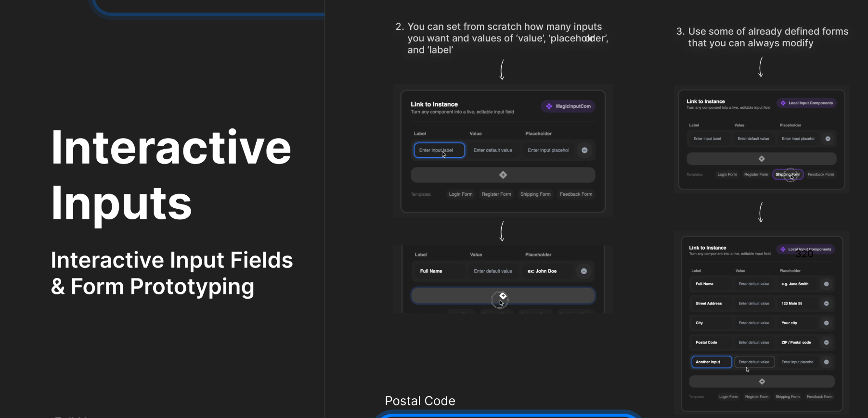Image resolution: width=868 pixels, height=418 pixels.
Task: Click the minus icon beside "ZIP / Postal code"
Action: click(826, 342)
